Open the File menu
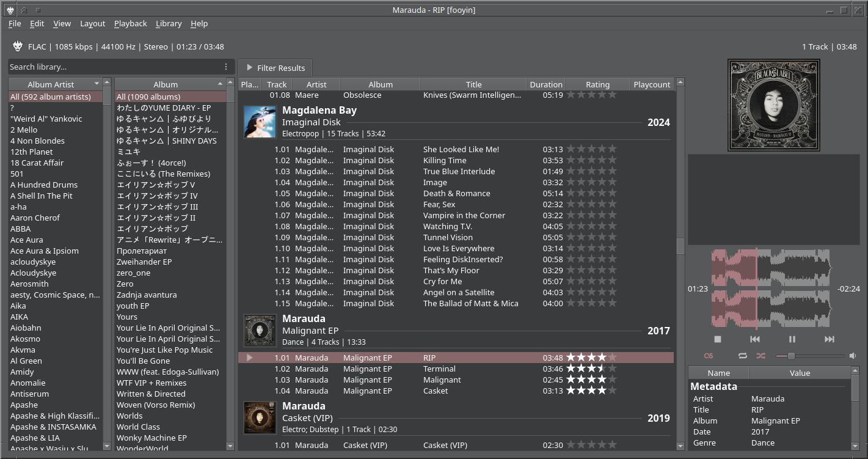Image resolution: width=868 pixels, height=459 pixels. point(15,23)
